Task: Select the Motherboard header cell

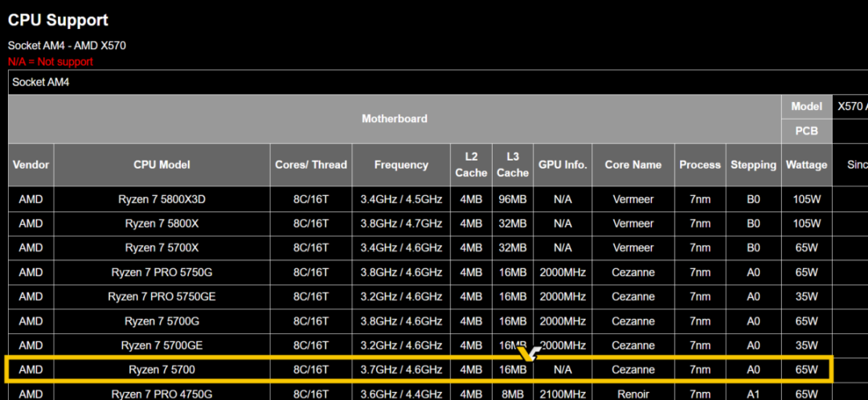Action: [394, 119]
